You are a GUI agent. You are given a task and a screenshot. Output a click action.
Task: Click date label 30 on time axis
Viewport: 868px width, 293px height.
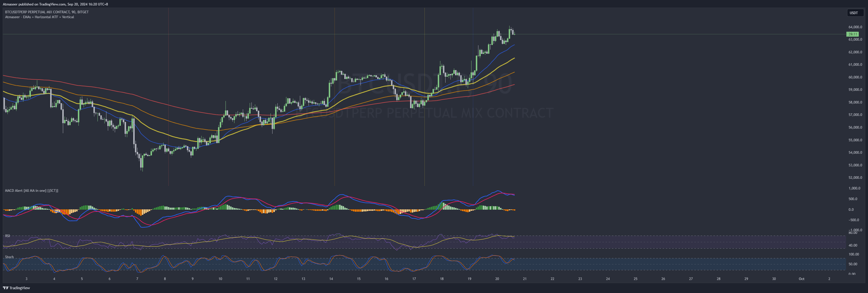[774, 279]
